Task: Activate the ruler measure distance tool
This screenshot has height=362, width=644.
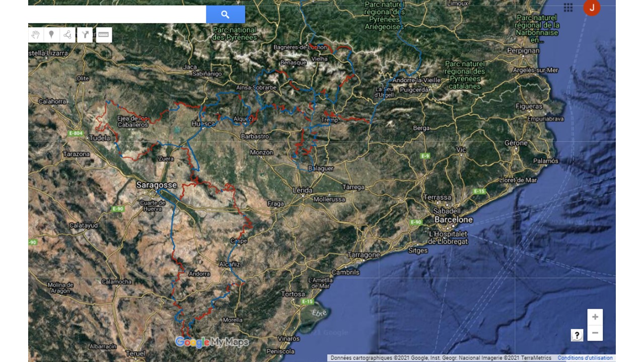Action: click(x=104, y=35)
